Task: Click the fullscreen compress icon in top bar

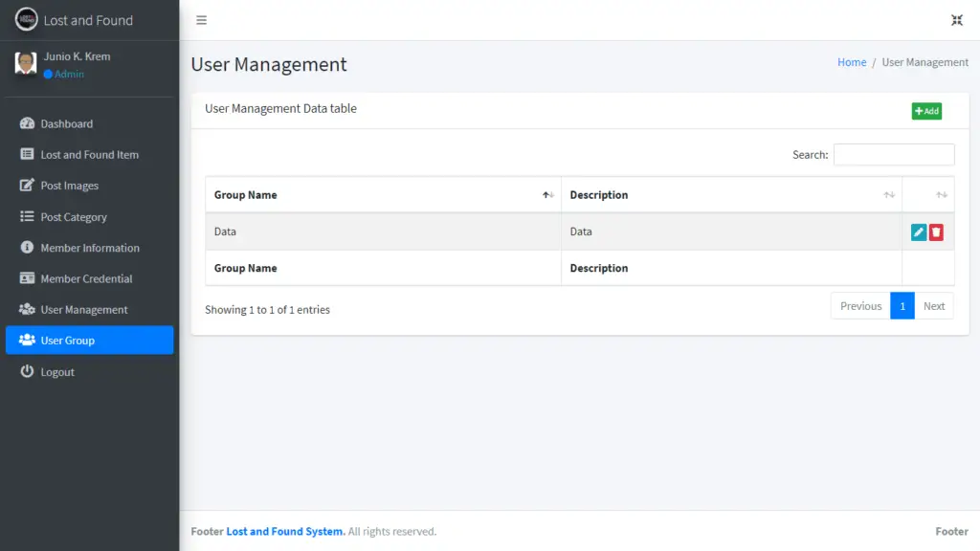Action: tap(956, 19)
